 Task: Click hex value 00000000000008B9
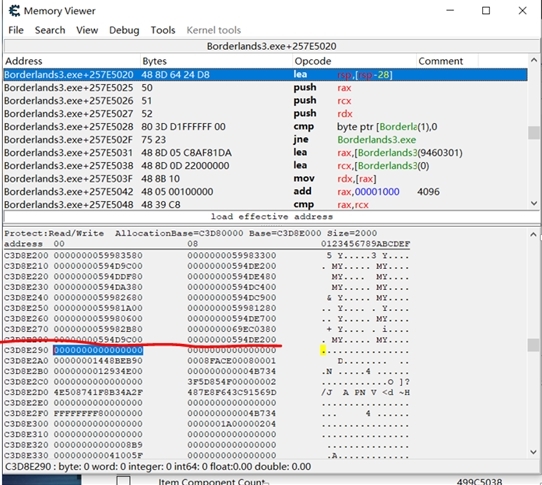tap(98, 445)
